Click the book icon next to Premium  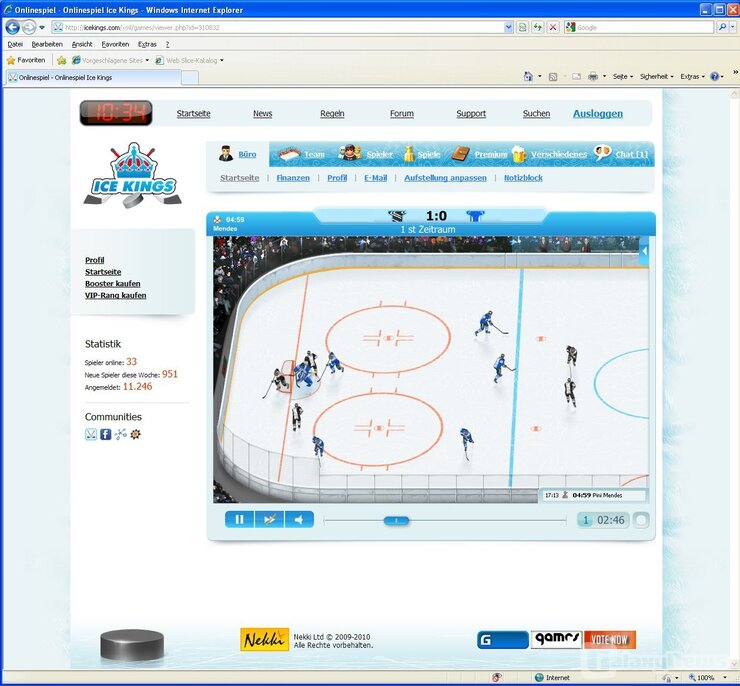pos(461,153)
